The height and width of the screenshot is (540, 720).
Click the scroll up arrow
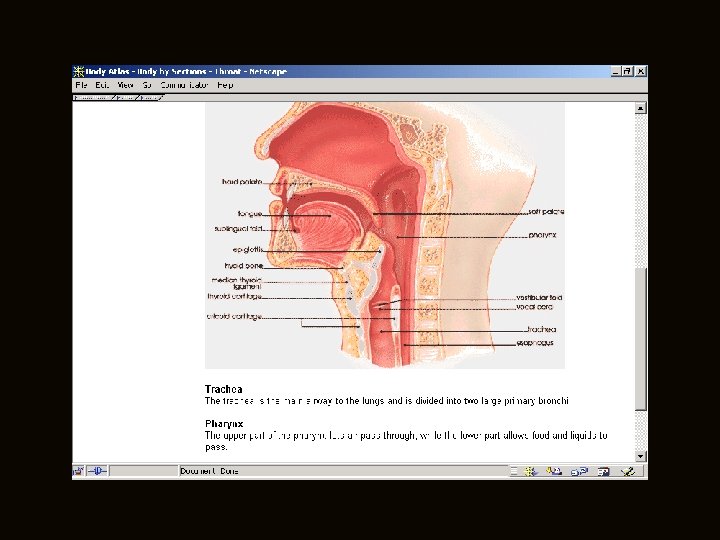click(x=641, y=108)
